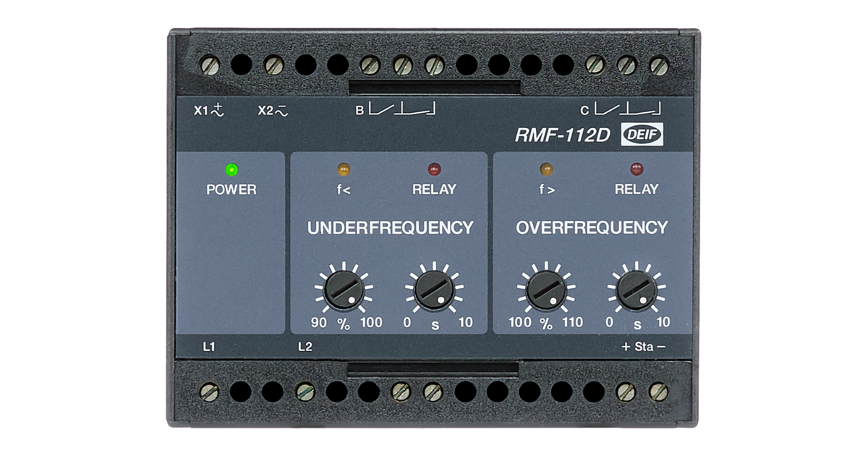Click the L2 terminal label

(x=305, y=347)
